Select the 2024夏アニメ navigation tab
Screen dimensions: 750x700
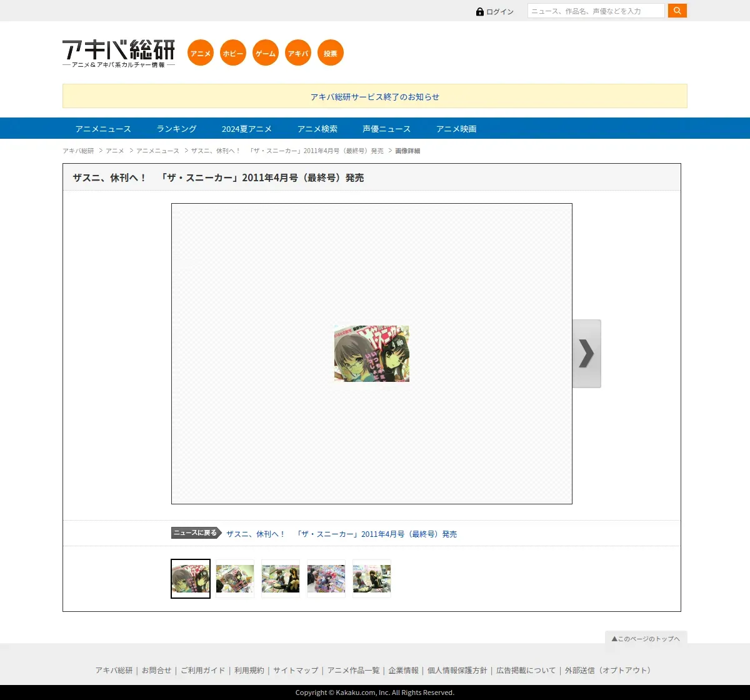click(247, 129)
